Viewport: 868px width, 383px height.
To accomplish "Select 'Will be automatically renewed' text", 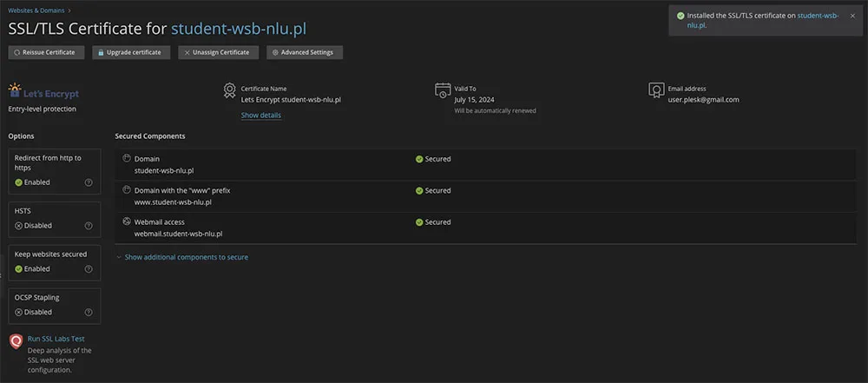I will click(x=495, y=111).
